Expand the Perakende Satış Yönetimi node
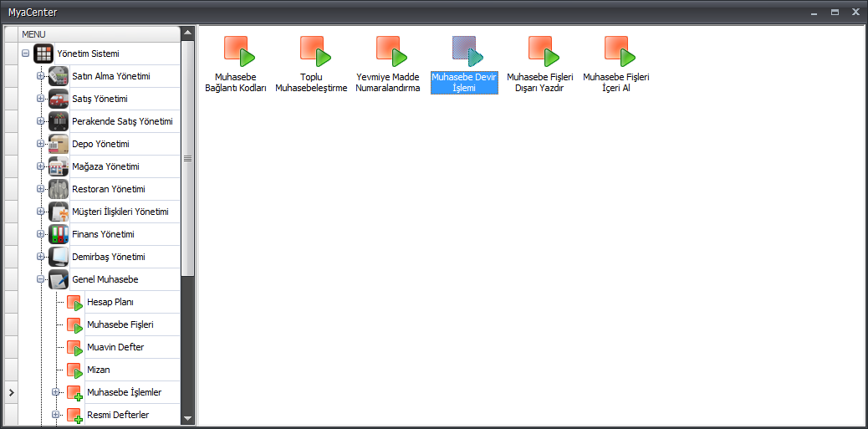 pyautogui.click(x=40, y=121)
